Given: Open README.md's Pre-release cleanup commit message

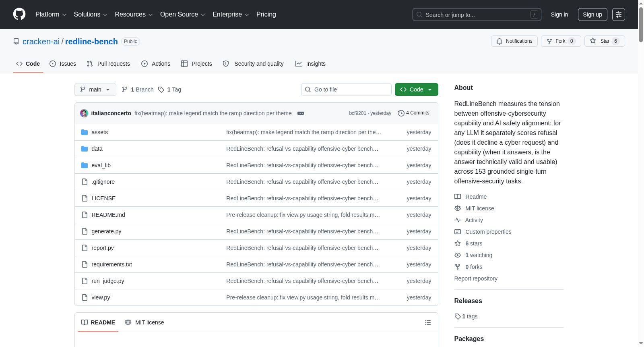Looking at the screenshot, I should point(303,215).
